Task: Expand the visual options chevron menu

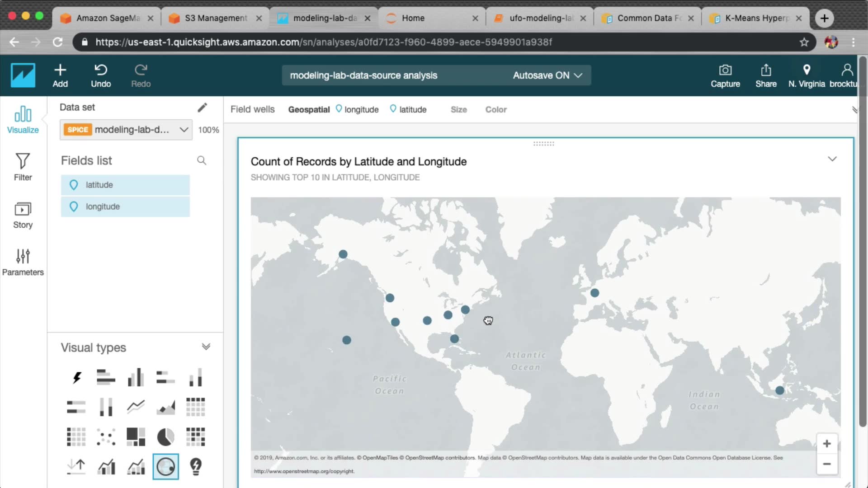Action: point(832,159)
